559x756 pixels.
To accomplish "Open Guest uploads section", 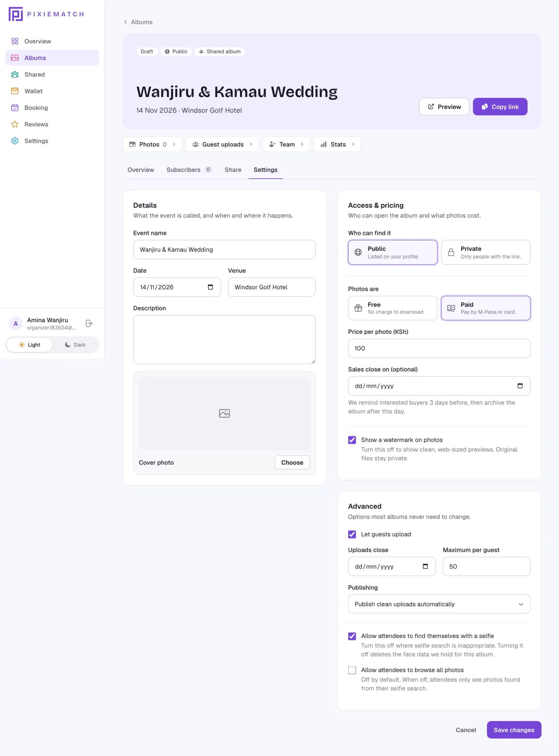I will [222, 144].
